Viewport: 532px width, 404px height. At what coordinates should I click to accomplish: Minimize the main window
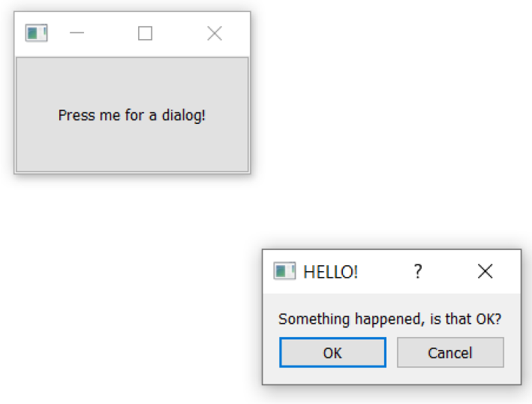click(x=77, y=33)
